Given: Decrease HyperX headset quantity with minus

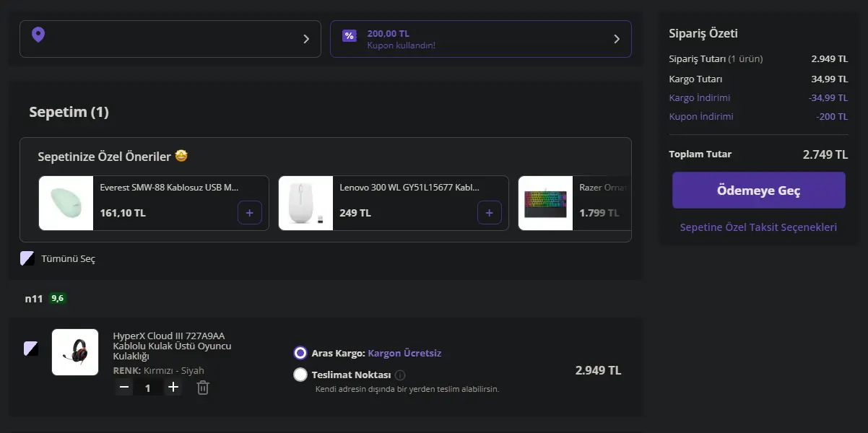Looking at the screenshot, I should click(124, 388).
